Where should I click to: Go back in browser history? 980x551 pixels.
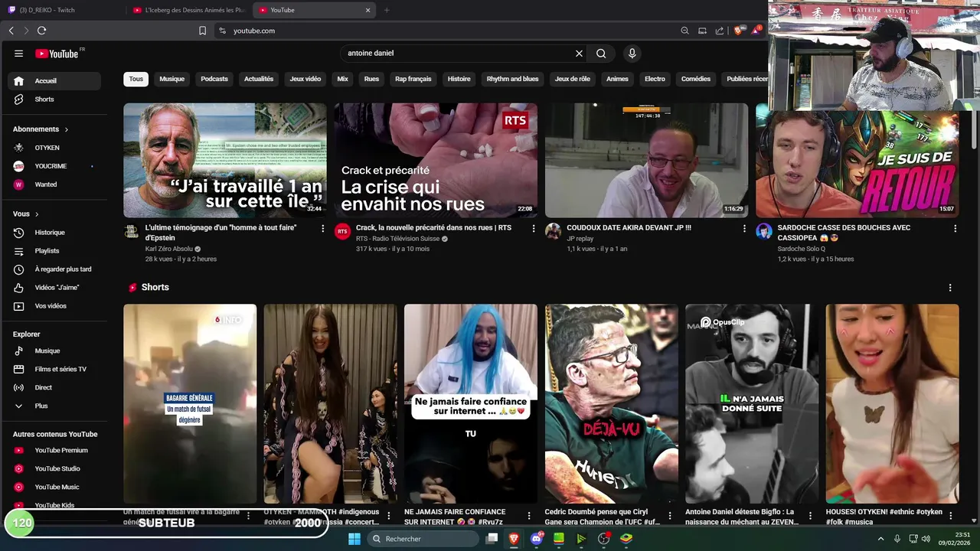(11, 31)
